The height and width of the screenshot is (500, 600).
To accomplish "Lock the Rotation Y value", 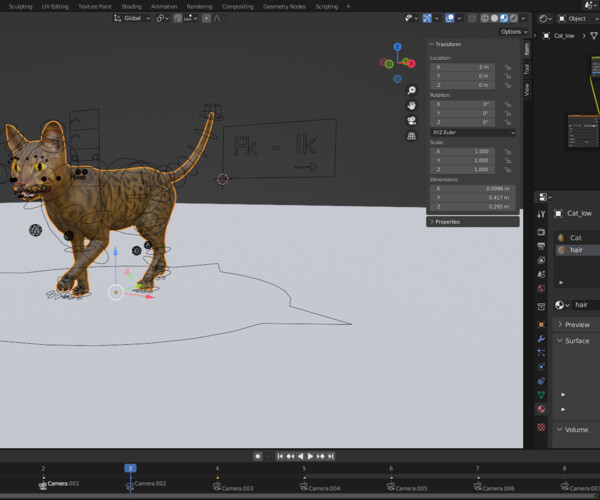I will [508, 113].
